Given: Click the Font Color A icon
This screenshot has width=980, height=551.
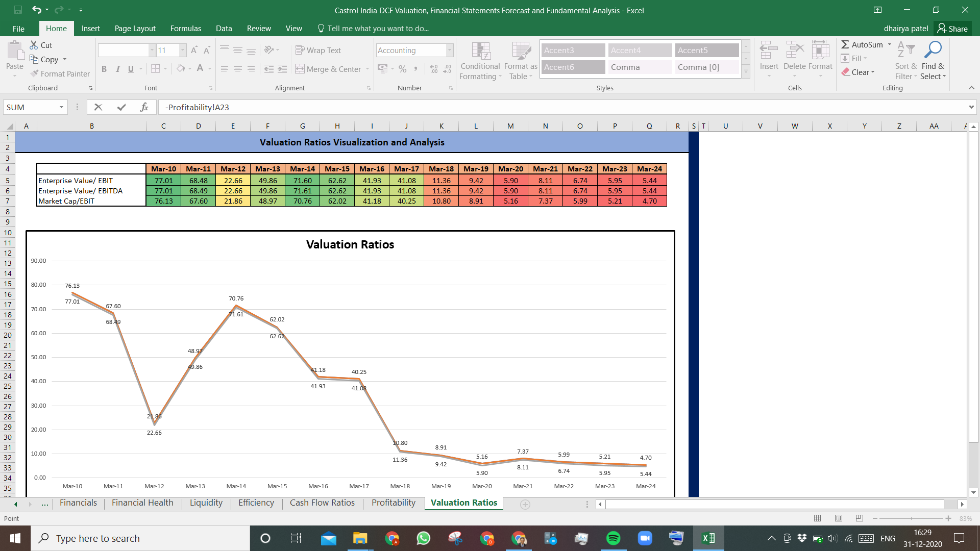Looking at the screenshot, I should click(200, 68).
